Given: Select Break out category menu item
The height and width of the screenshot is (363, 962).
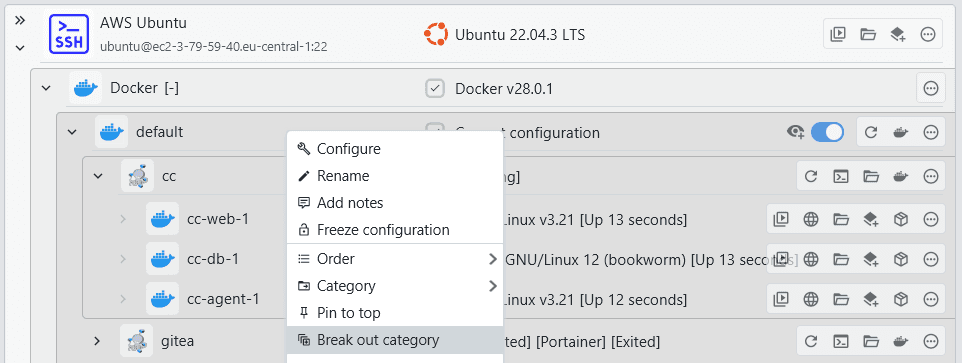Looking at the screenshot, I should point(395,340).
